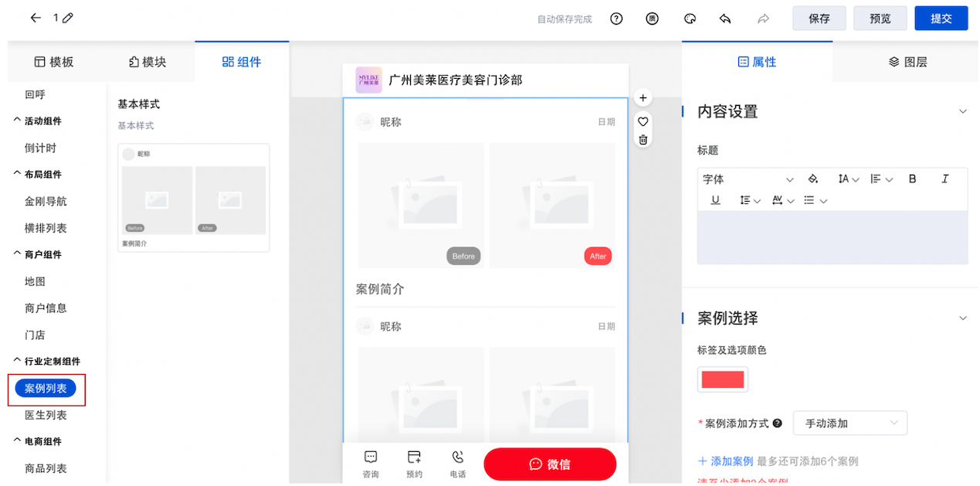Image resolution: width=980 pixels, height=486 pixels.
Task: Delete the component with the trash icon
Action: (x=643, y=140)
